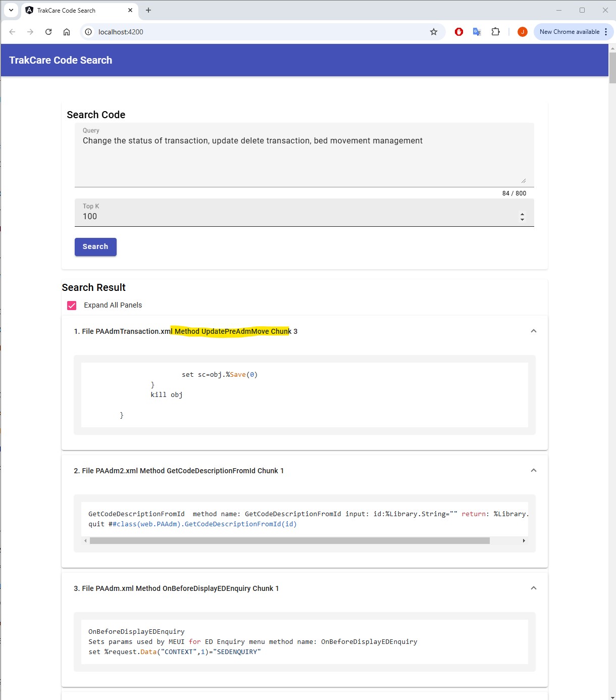The image size is (616, 700).
Task: Collapse the PAAdmTransaction.xml result panel
Action: pyautogui.click(x=533, y=331)
